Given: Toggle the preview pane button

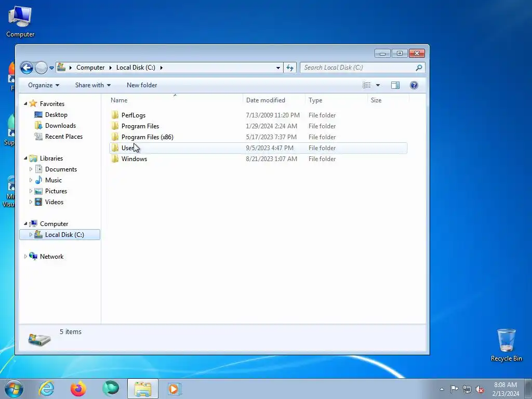Looking at the screenshot, I should coord(395,85).
